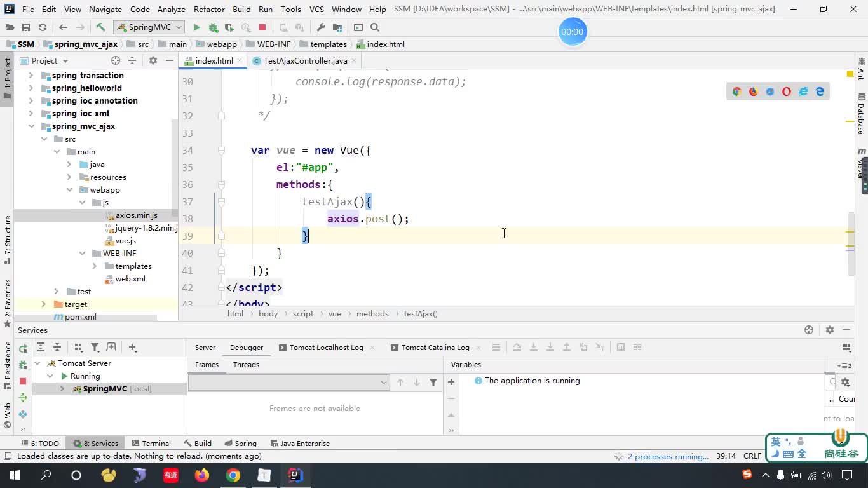The height and width of the screenshot is (488, 868).
Task: Expand the target folder
Action: point(44,304)
